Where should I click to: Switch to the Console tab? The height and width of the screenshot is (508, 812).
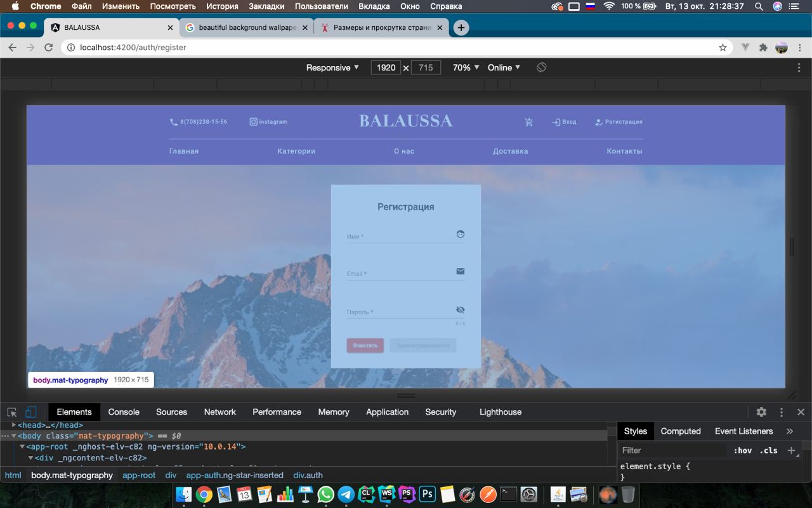point(124,412)
